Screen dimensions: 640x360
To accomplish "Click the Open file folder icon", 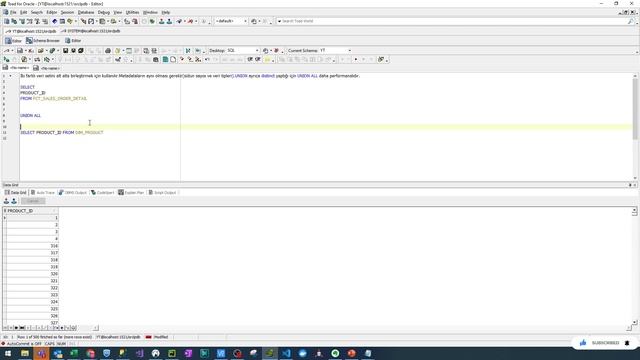I will (40, 51).
